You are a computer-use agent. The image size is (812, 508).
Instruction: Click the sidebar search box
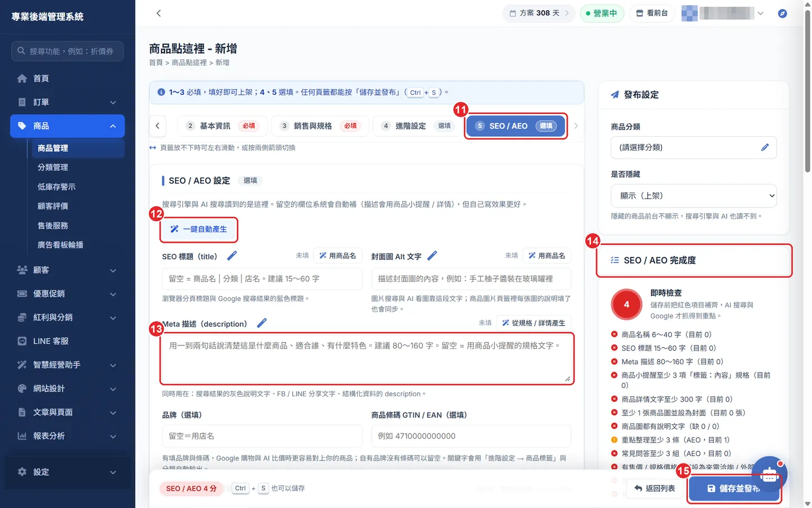pos(67,51)
